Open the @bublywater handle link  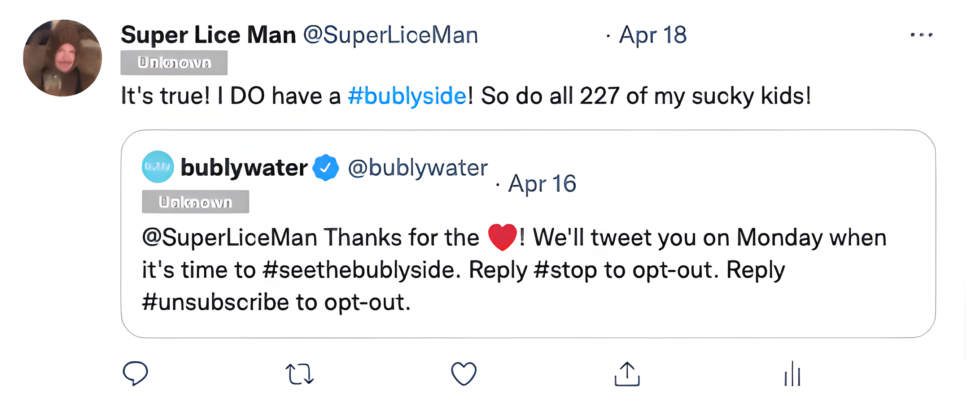click(418, 168)
